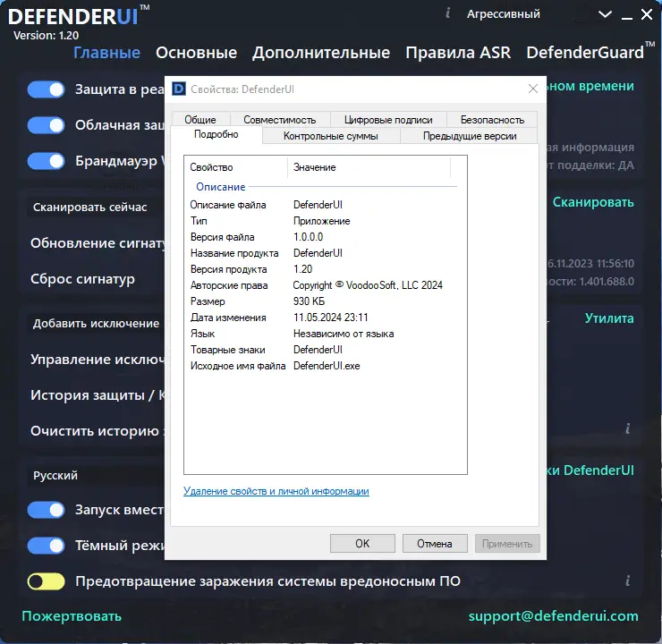Toggle Облачная защита switch
The width and height of the screenshot is (662, 644).
click(46, 125)
